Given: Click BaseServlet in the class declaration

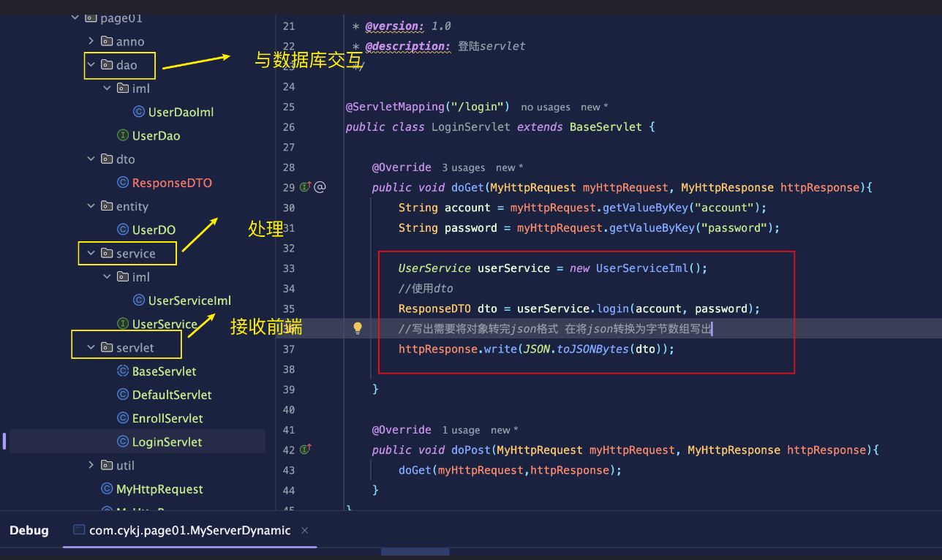Looking at the screenshot, I should [606, 126].
